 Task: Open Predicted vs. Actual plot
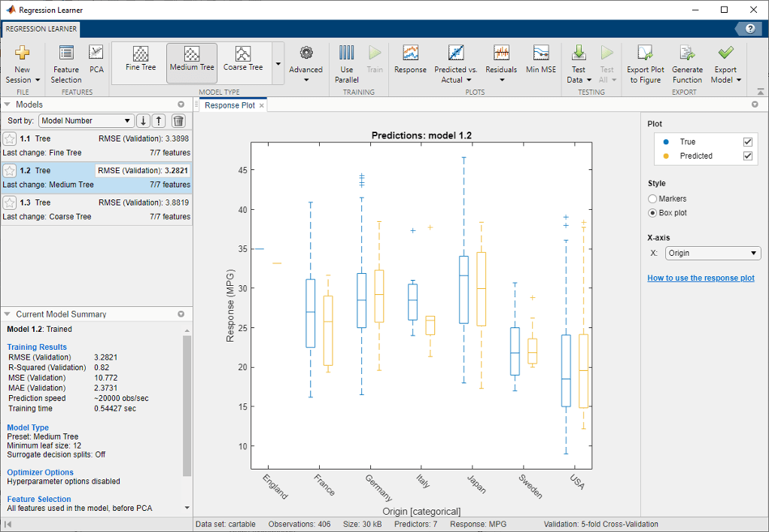pos(456,64)
